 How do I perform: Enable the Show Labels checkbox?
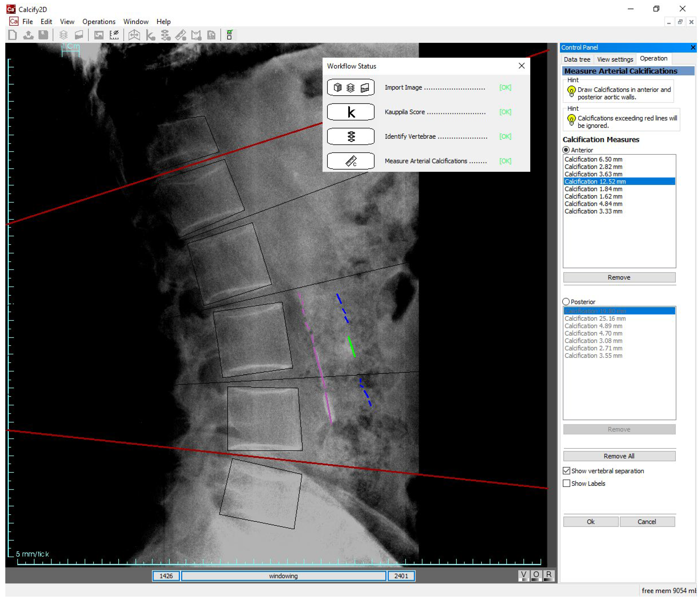click(x=567, y=483)
